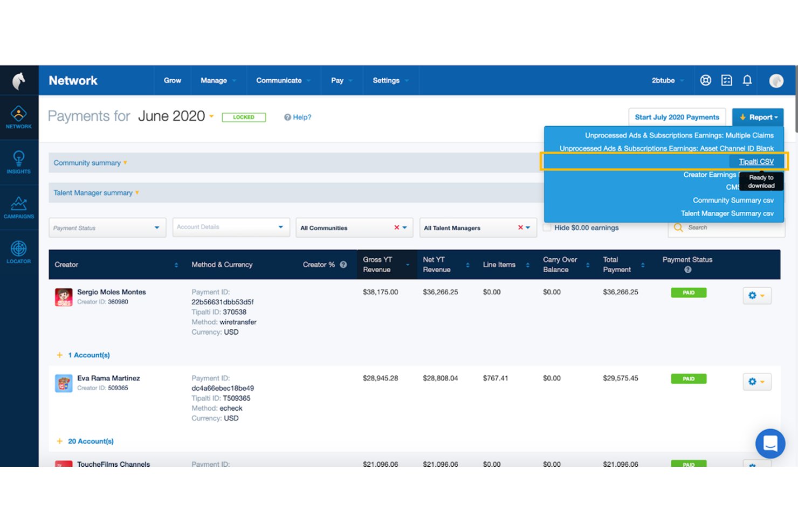Clear the All Talent Managers filter

(x=520, y=227)
